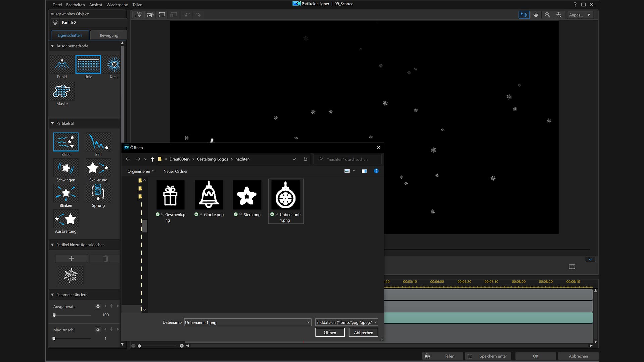
Task: Select the Glocke.png file thumbnail
Action: 209,195
